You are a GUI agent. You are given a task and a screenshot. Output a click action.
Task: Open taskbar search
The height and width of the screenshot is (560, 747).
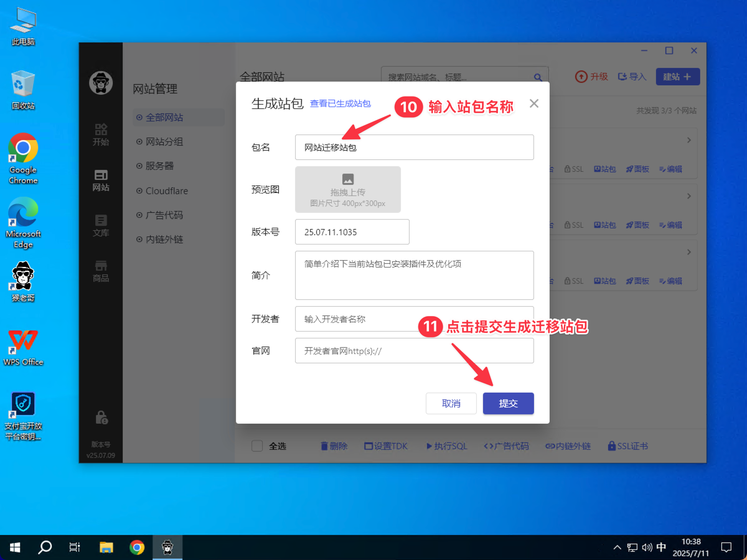click(x=45, y=548)
